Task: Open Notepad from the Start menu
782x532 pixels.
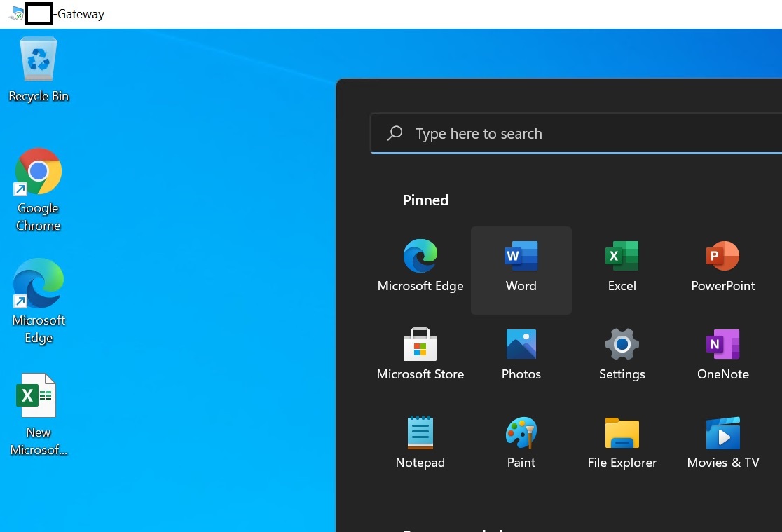Action: click(420, 442)
